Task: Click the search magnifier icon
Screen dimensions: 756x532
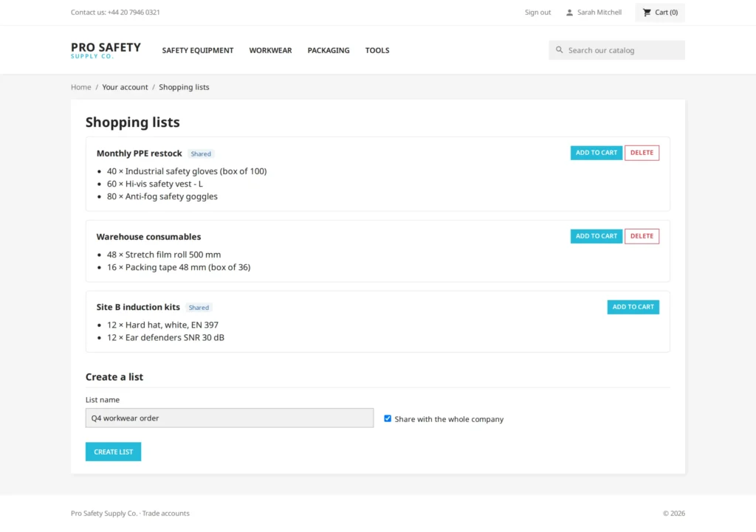Action: tap(560, 49)
